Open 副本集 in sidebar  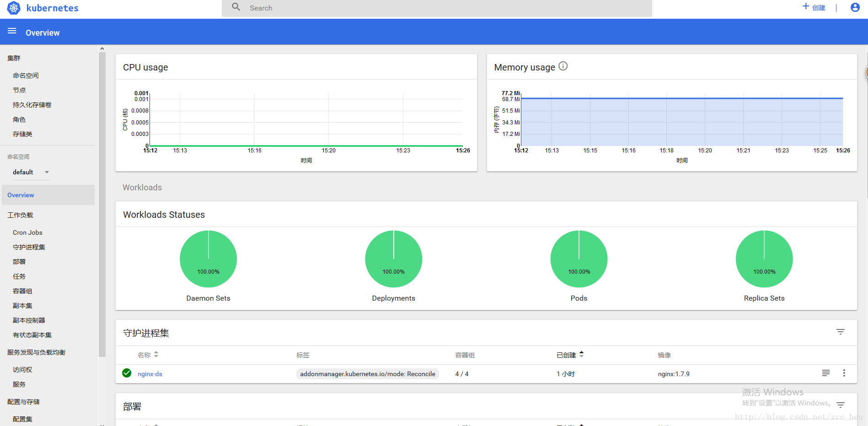pos(22,306)
